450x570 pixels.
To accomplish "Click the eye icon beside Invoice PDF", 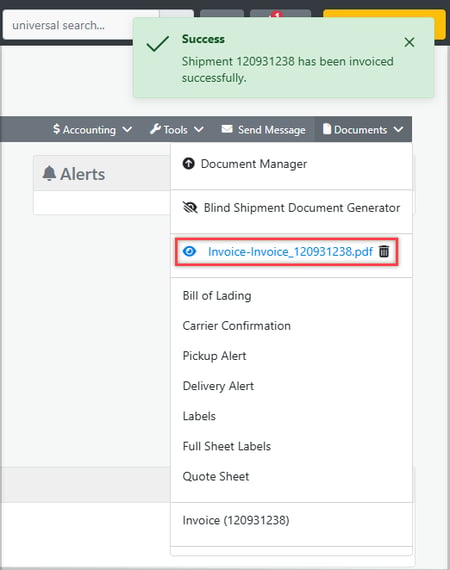I will (x=189, y=252).
